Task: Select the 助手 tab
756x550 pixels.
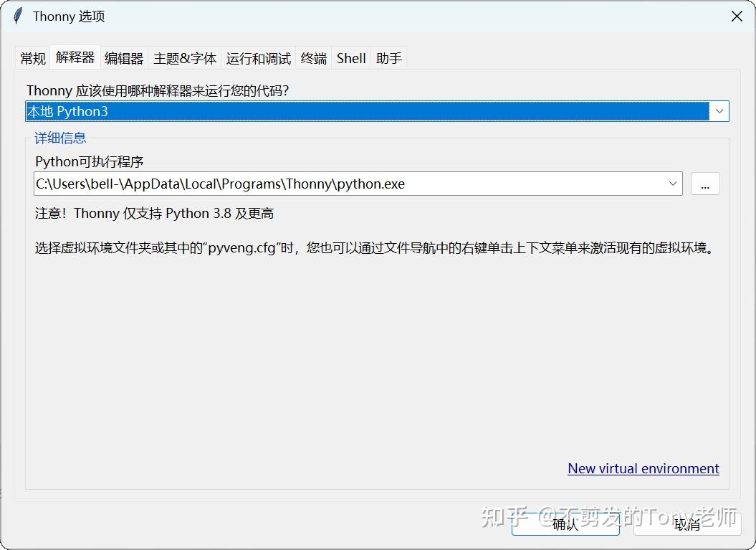Action: click(388, 58)
